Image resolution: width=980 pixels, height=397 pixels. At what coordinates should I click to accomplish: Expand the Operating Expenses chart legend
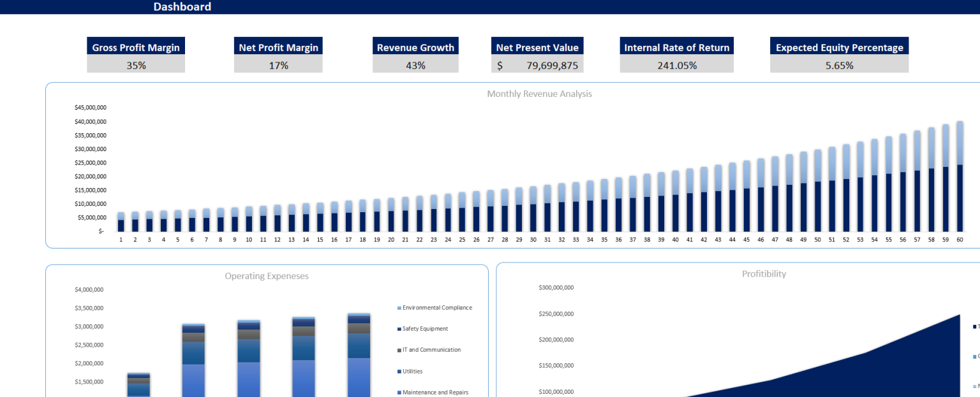(434, 349)
